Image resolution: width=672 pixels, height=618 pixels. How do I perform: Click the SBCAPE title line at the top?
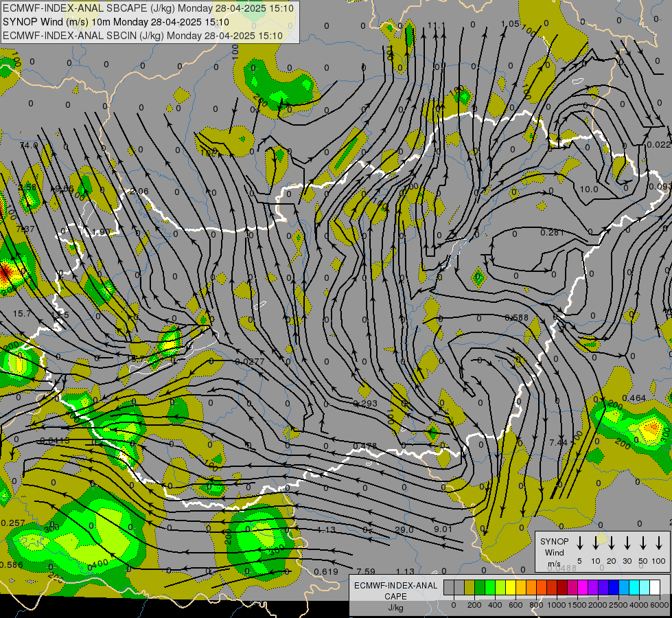148,8
